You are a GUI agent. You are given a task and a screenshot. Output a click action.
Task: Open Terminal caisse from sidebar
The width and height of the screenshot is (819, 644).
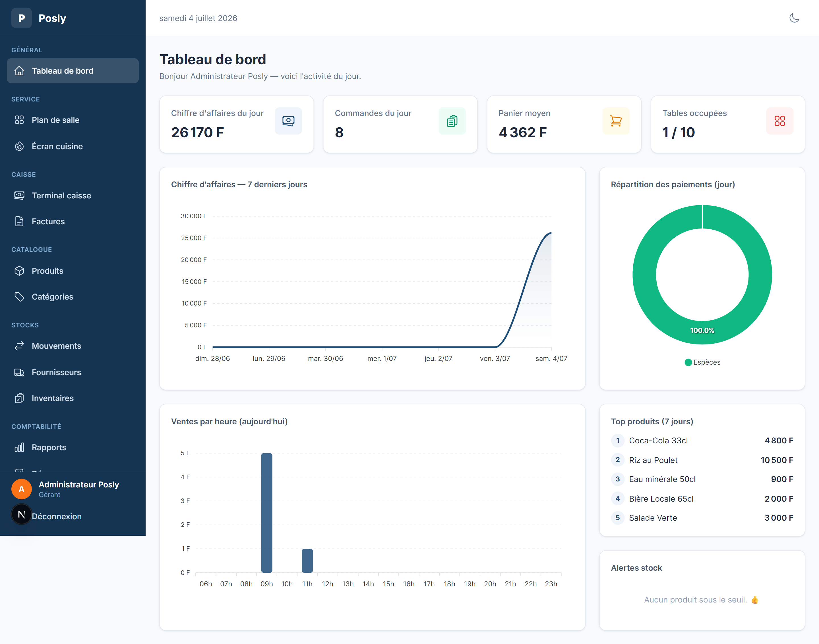[x=73, y=195]
